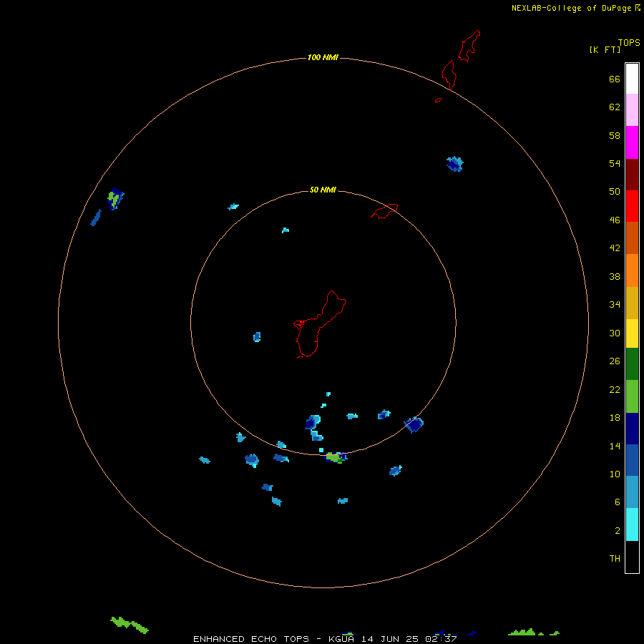644x644 pixels.
Task: Click the "50 NMI" range ring label
Action: pyautogui.click(x=323, y=190)
